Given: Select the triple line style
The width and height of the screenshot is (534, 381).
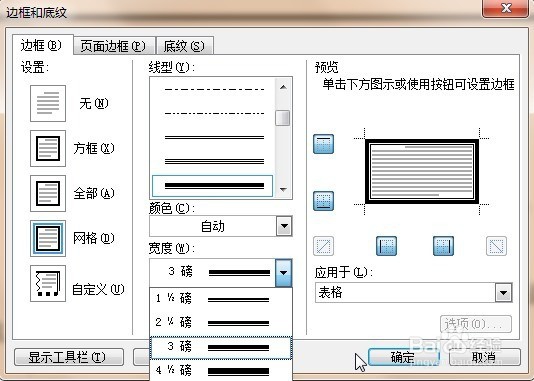Looking at the screenshot, I should click(x=214, y=161).
